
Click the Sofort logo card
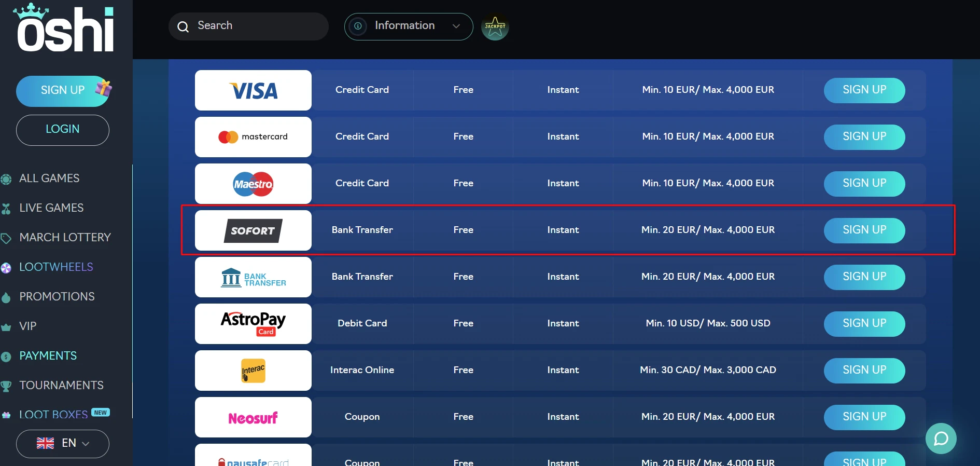253,230
